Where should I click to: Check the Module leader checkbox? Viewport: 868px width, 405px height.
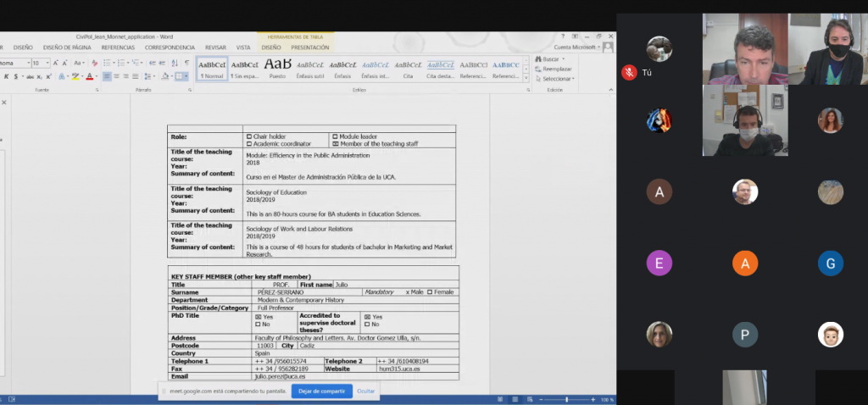pos(335,136)
